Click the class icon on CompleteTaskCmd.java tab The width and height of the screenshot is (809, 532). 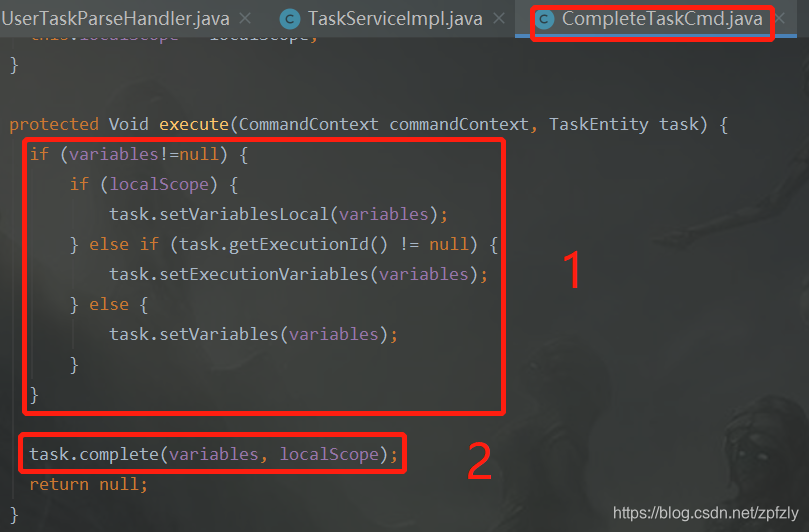pyautogui.click(x=544, y=20)
